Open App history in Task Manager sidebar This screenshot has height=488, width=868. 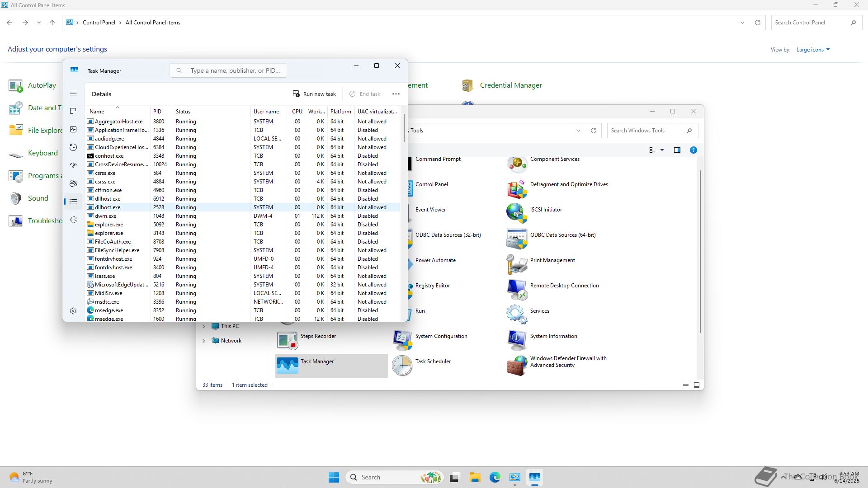point(73,147)
